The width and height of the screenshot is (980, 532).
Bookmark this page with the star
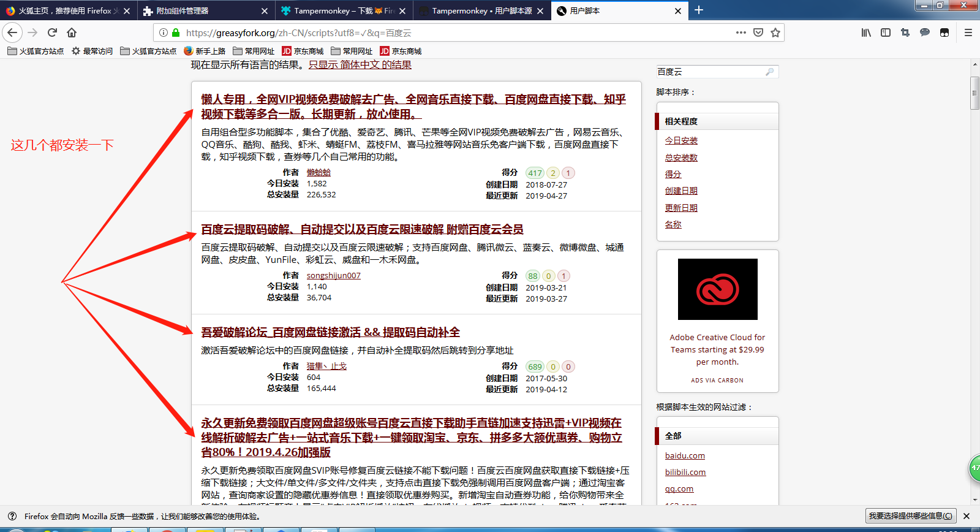click(775, 32)
